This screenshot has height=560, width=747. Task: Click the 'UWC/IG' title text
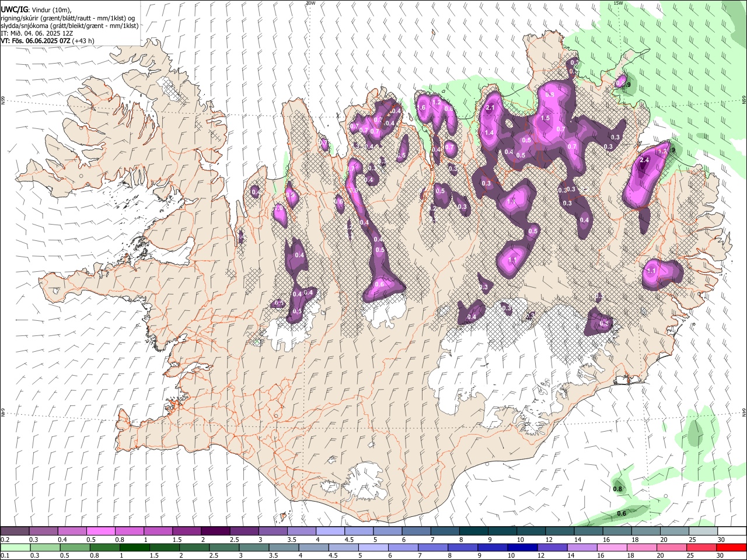[14, 9]
